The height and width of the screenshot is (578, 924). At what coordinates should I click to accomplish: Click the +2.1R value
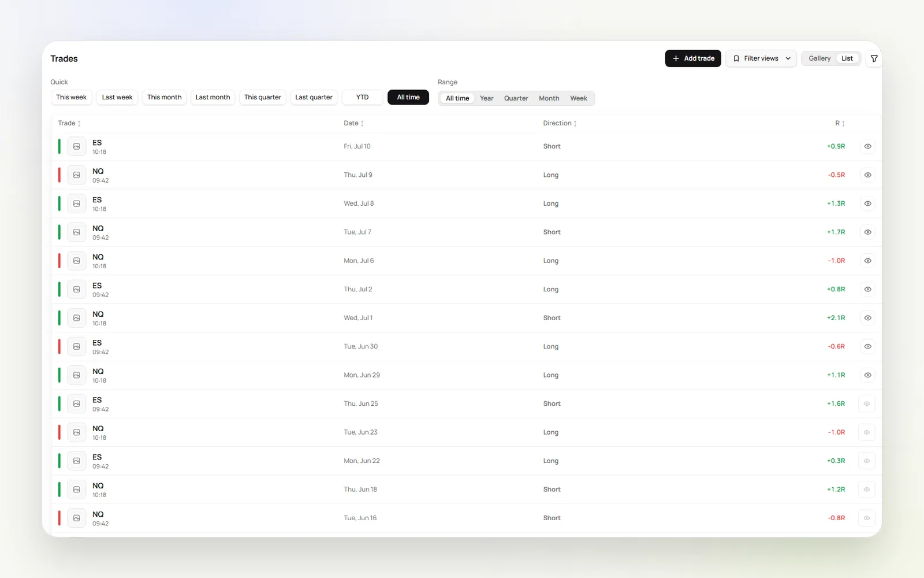point(836,318)
